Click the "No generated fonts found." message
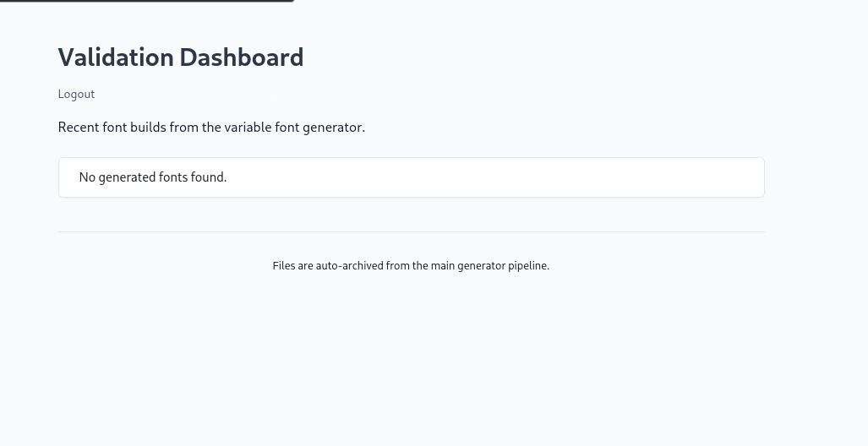Screen dimensions: 868x446 click(153, 177)
